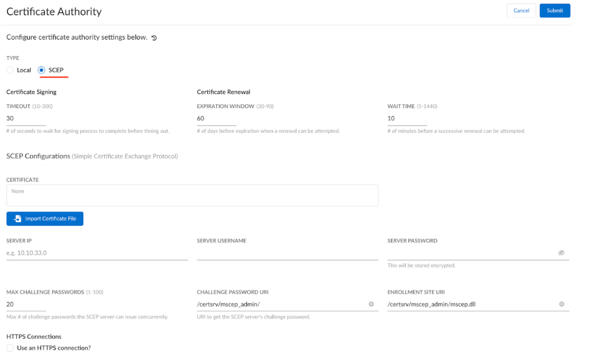Edit the Expiration Window value
Screen dimensions: 598x364
coord(216,119)
